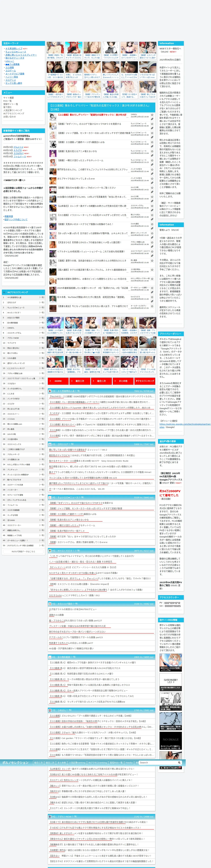The height and width of the screenshot is (868, 211).
Task: Click the icon beside 5位：お宝エログ幕府 header
Action: coord(50,604)
